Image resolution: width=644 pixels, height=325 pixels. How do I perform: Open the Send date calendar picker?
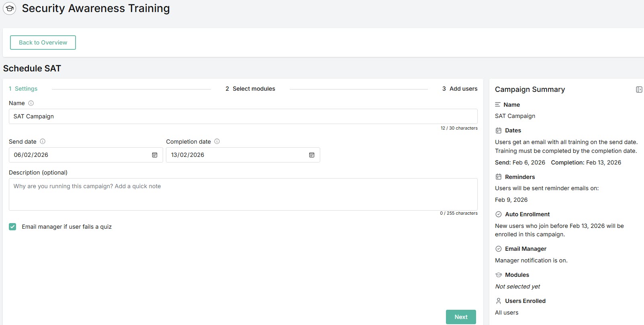click(155, 155)
